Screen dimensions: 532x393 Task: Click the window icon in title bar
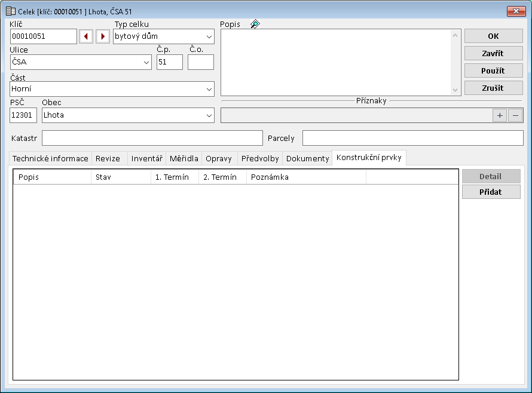click(10, 11)
